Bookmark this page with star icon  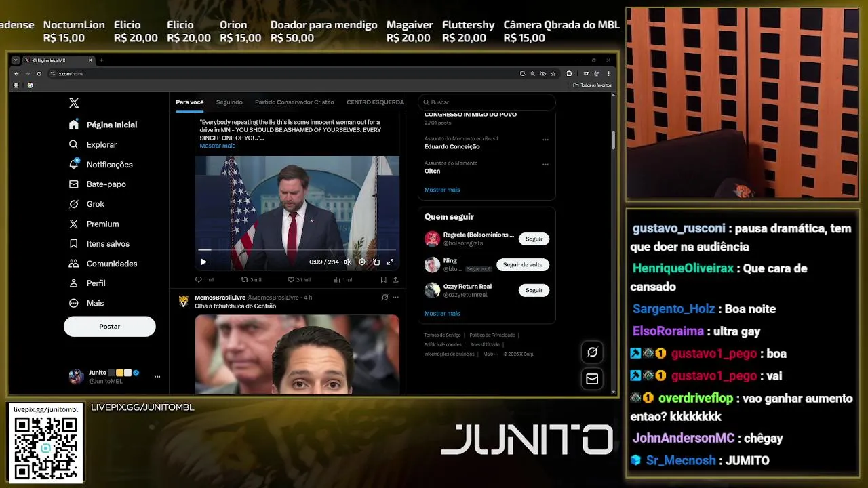(x=553, y=73)
